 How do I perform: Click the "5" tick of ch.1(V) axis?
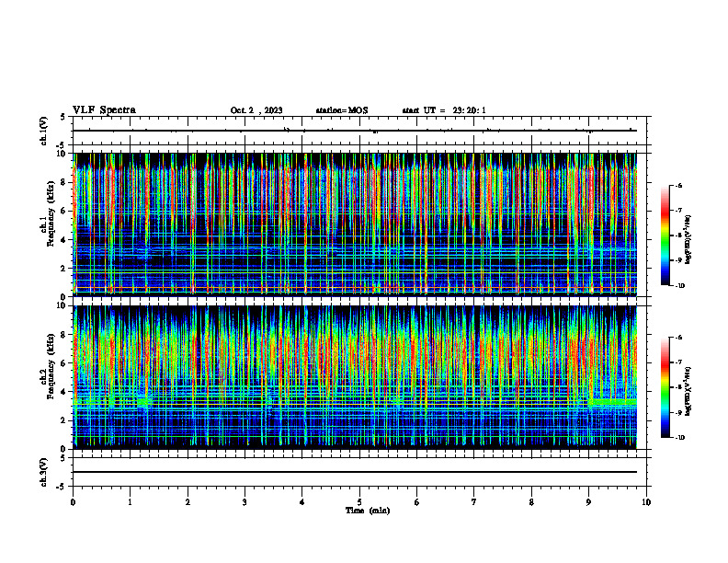point(63,117)
